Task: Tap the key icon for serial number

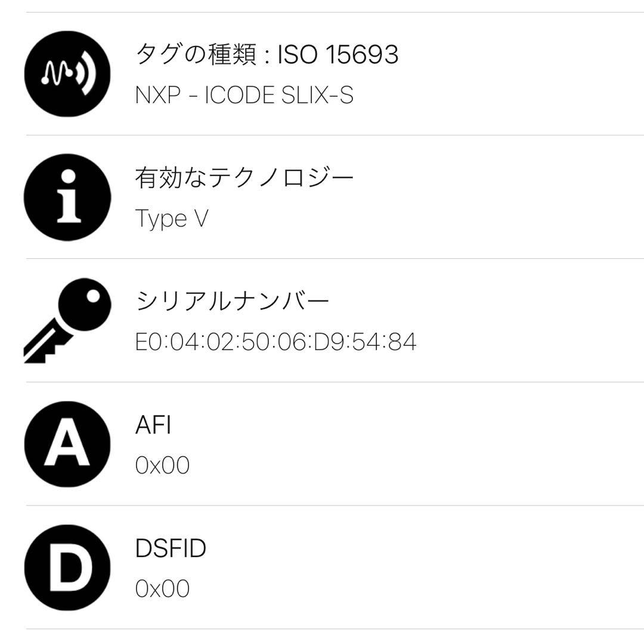Action: (x=67, y=320)
